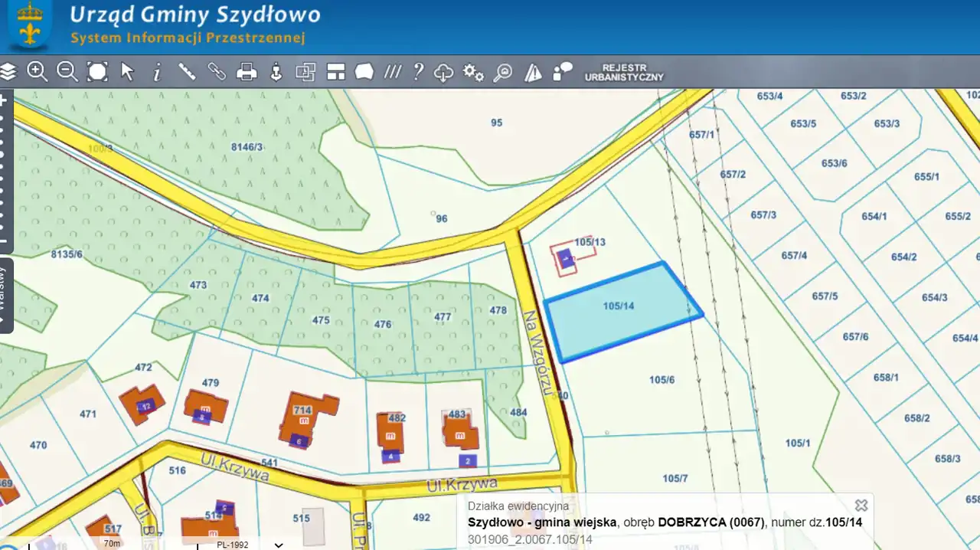Click the triple slash hatch icon
The image size is (980, 550).
(393, 72)
